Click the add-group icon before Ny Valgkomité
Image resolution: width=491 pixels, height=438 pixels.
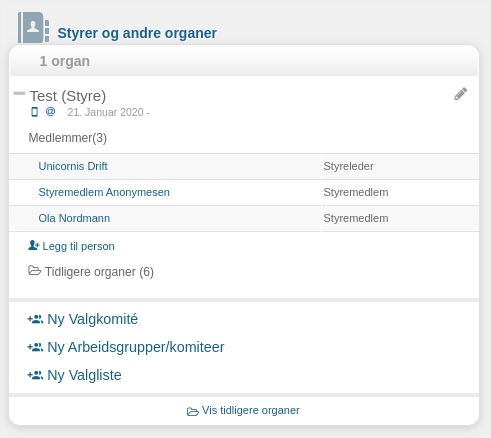pyautogui.click(x=35, y=319)
